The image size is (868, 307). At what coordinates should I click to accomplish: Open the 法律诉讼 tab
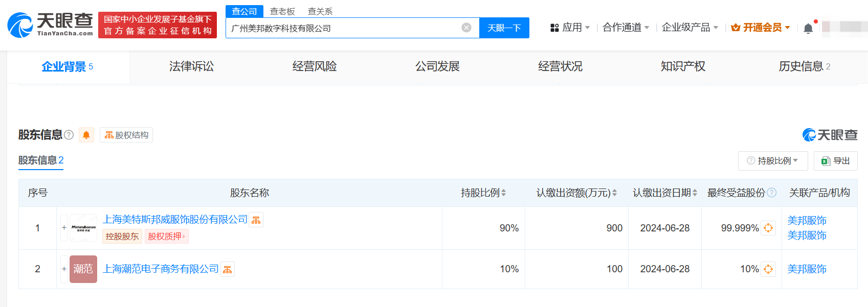[191, 66]
